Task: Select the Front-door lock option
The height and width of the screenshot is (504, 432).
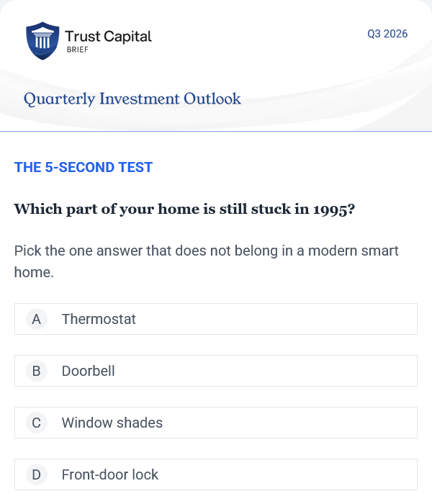Action: (216, 474)
